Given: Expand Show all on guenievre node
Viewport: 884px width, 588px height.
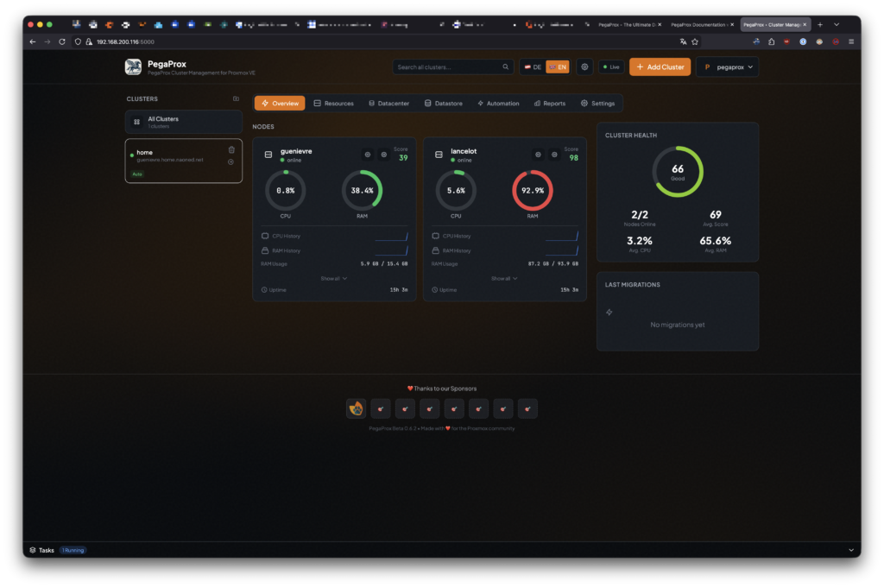Looking at the screenshot, I should click(x=334, y=279).
